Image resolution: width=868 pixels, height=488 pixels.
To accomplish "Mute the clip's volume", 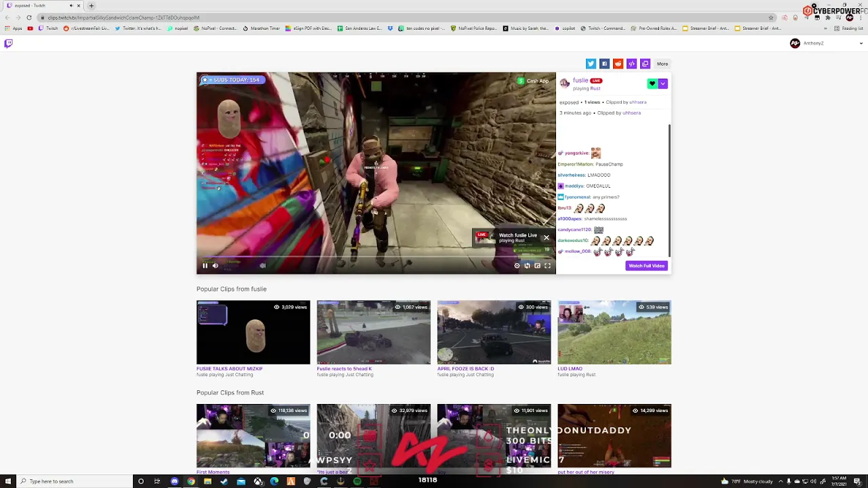I will 216,266.
